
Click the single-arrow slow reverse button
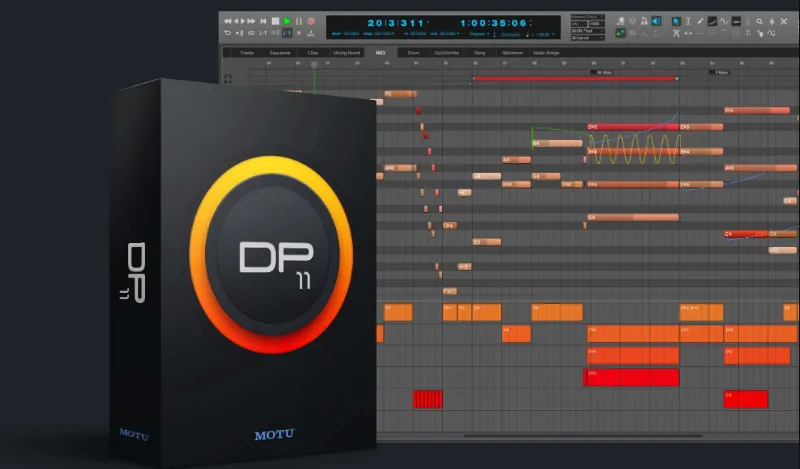pyautogui.click(x=236, y=21)
